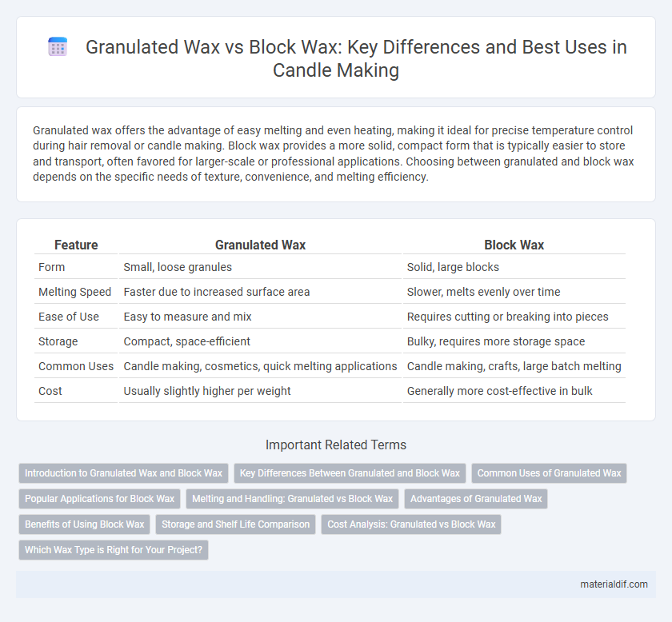
Task: Click the intro paragraph about granulated wax
Action: tap(334, 154)
